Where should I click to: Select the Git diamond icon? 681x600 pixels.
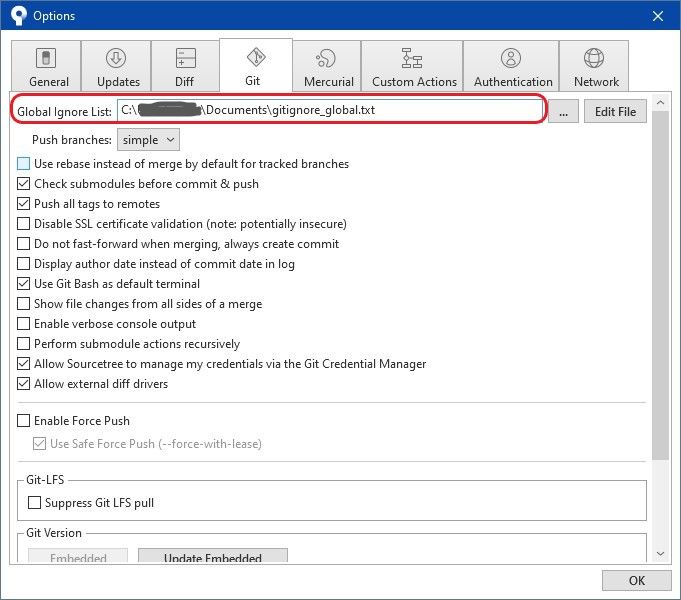click(256, 57)
